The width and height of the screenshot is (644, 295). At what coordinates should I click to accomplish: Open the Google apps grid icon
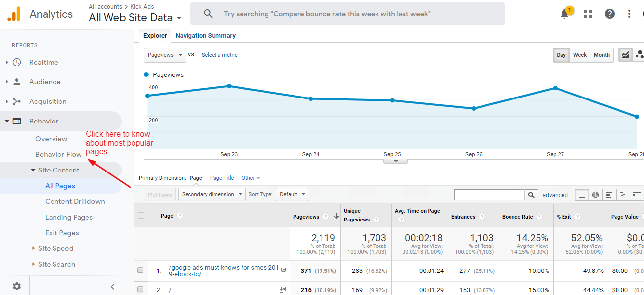588,14
